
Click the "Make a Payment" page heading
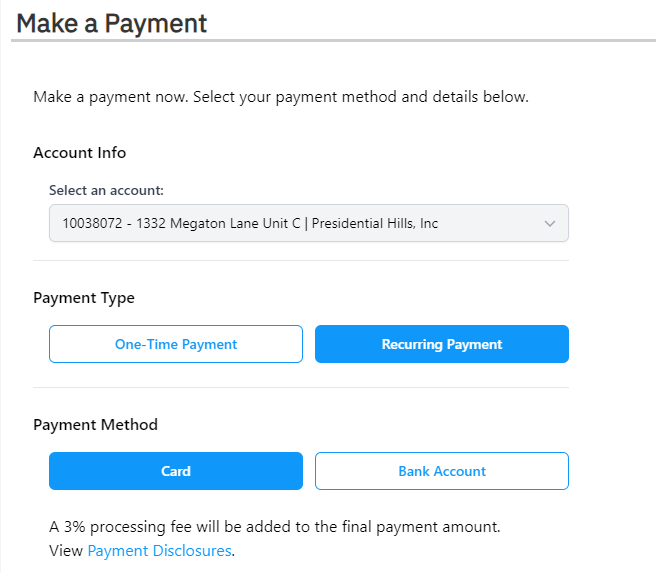pos(112,23)
